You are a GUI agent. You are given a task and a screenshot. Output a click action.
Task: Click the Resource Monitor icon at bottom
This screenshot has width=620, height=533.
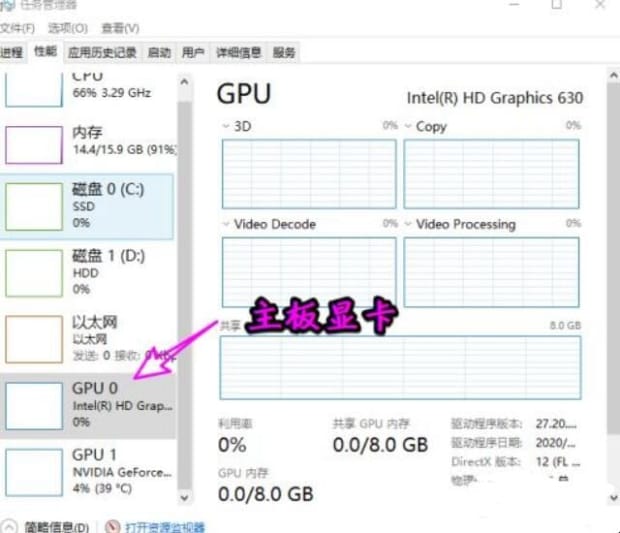pyautogui.click(x=113, y=527)
